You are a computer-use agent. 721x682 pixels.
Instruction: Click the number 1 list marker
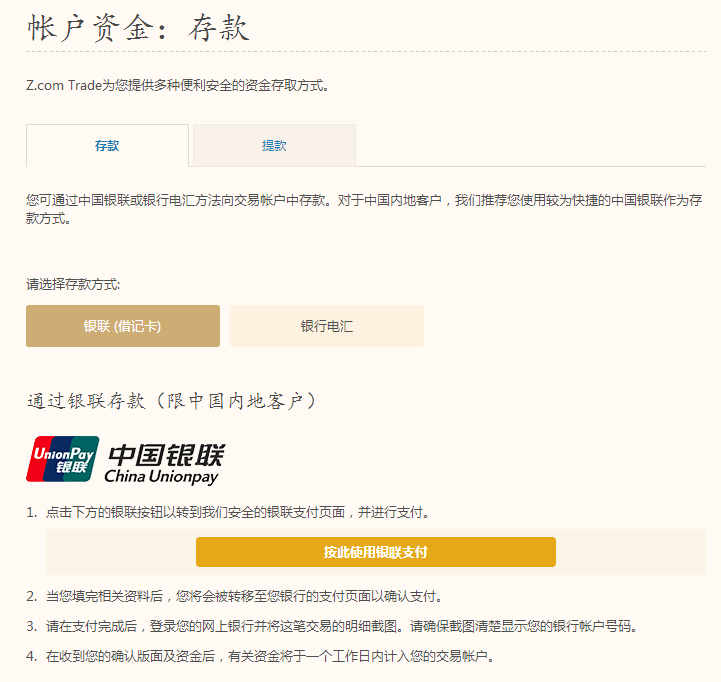click(31, 513)
